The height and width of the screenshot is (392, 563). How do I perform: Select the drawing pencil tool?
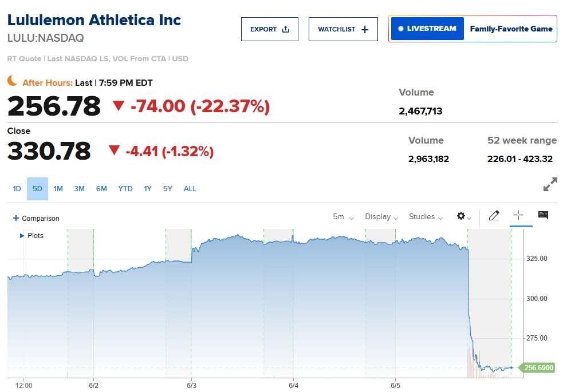(x=494, y=216)
